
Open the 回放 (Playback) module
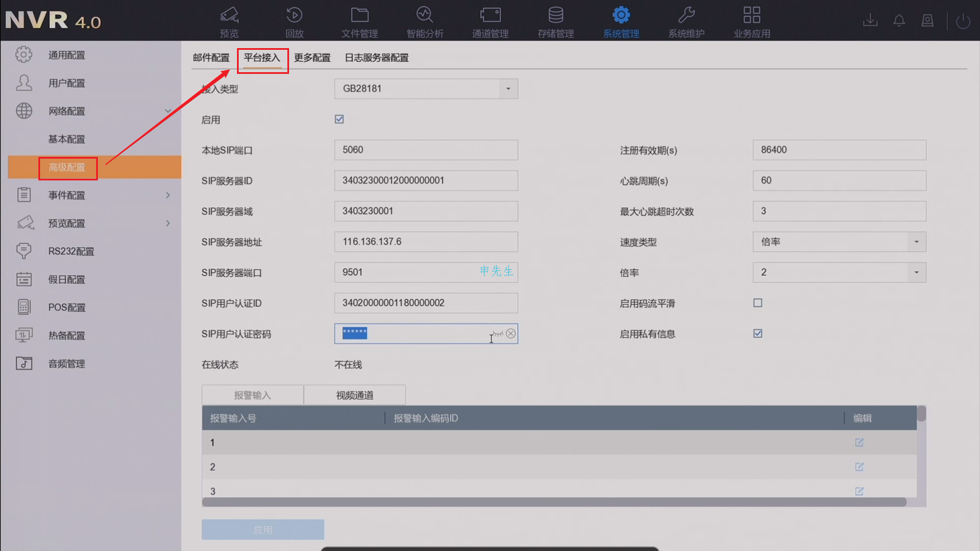(294, 20)
